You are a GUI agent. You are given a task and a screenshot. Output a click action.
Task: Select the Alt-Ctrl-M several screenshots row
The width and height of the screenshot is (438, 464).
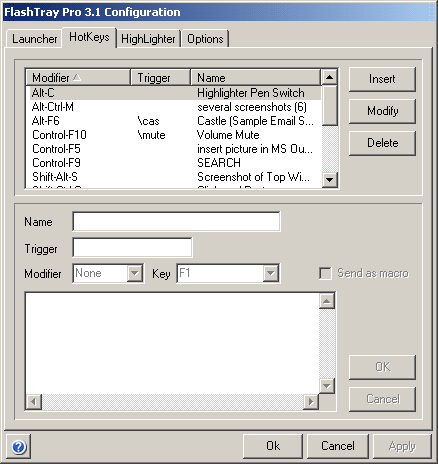click(x=174, y=107)
